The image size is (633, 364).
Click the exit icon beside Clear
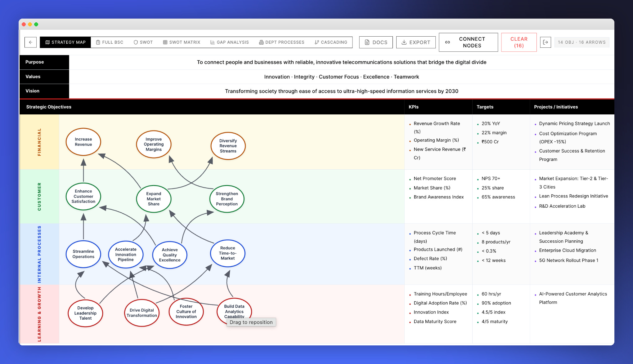(x=545, y=42)
